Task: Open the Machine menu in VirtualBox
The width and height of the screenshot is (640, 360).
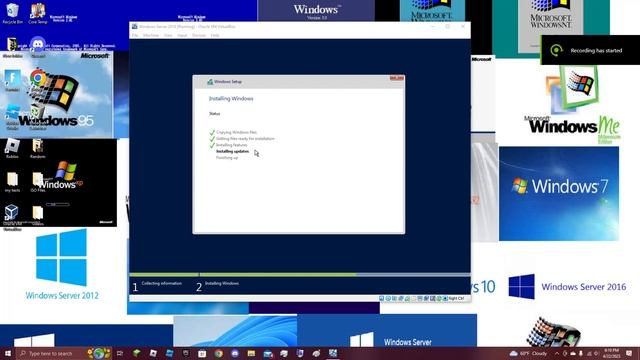Action: coord(151,36)
